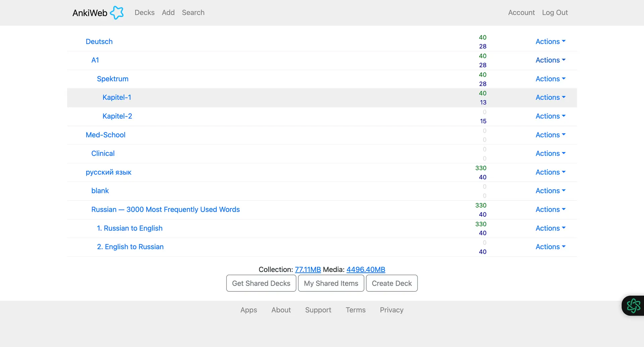Open Russian — 3000 Most Frequently Used Words
The height and width of the screenshot is (347, 644).
[x=165, y=209]
